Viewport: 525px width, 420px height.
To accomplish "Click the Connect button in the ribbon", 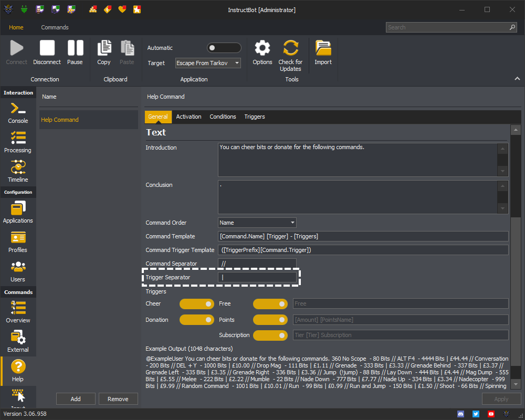I will coord(16,52).
